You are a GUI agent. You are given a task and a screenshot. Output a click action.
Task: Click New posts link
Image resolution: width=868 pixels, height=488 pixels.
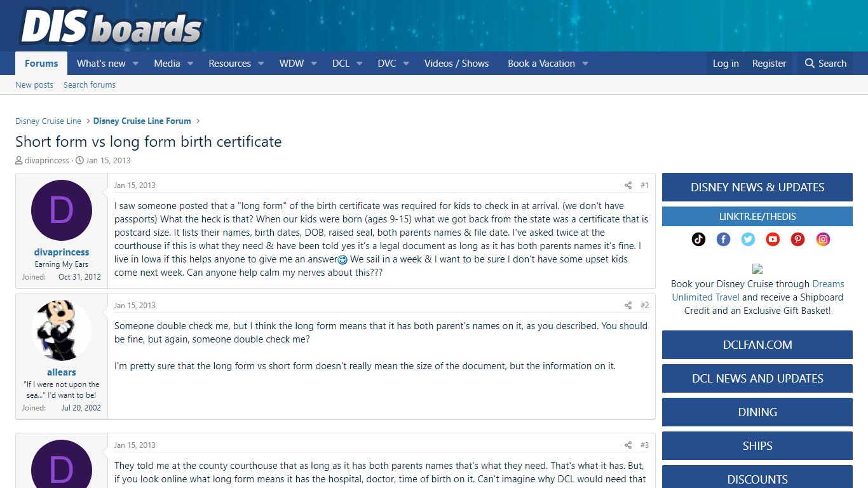(x=34, y=85)
